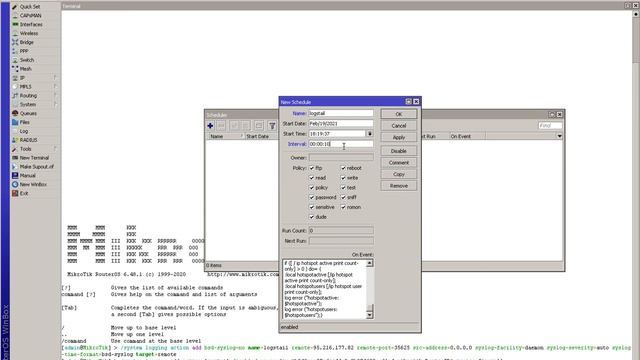Click the remove icon in Scheduler toolbar
The height and width of the screenshot is (360, 640).
point(221,126)
